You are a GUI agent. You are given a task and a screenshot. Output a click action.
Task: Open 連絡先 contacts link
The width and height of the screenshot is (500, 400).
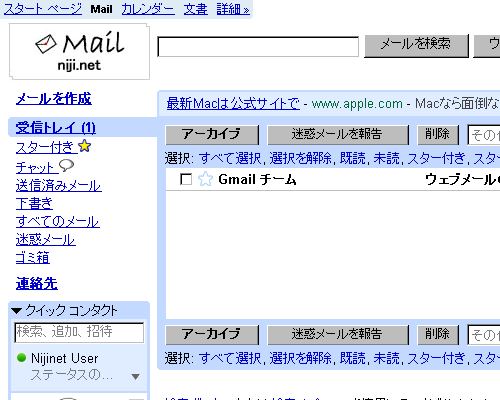tap(37, 284)
